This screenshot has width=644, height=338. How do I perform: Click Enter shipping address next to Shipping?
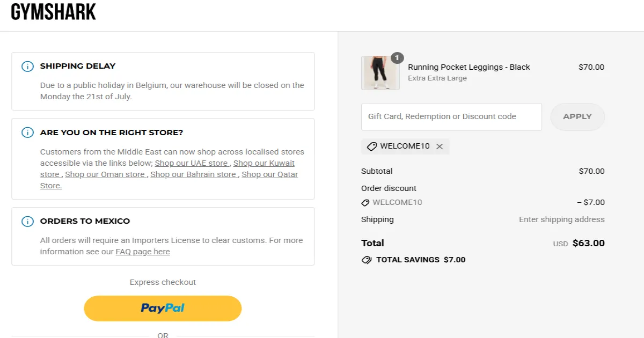(x=561, y=219)
